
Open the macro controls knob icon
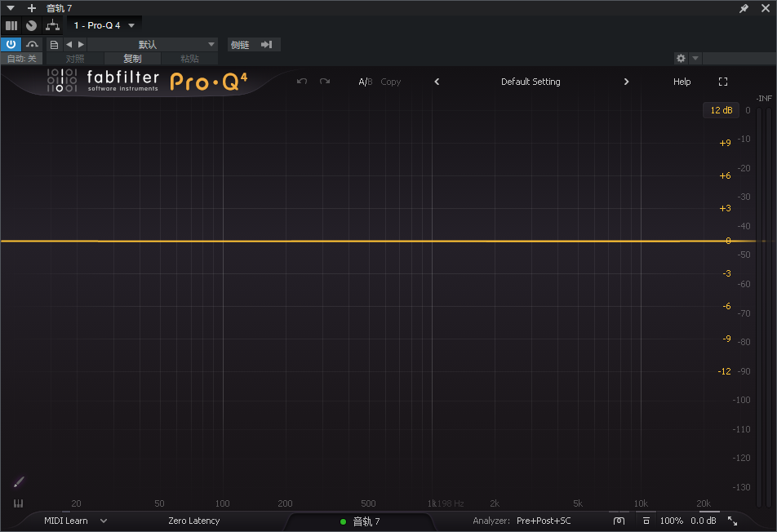tap(31, 25)
